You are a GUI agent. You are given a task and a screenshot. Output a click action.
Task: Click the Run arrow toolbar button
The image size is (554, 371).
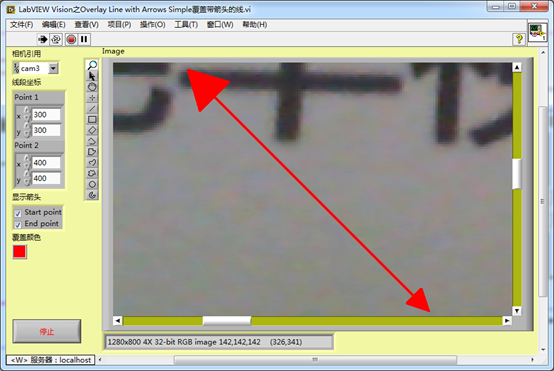(x=43, y=39)
